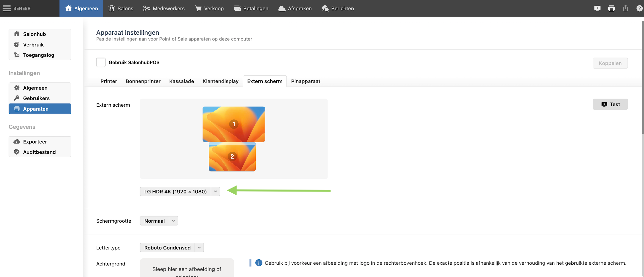Switch to the Bonnenprinter tab
This screenshot has height=277, width=644.
tap(143, 81)
